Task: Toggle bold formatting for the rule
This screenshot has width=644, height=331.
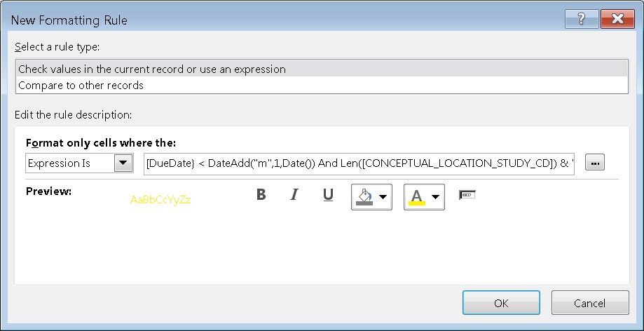Action: click(261, 195)
